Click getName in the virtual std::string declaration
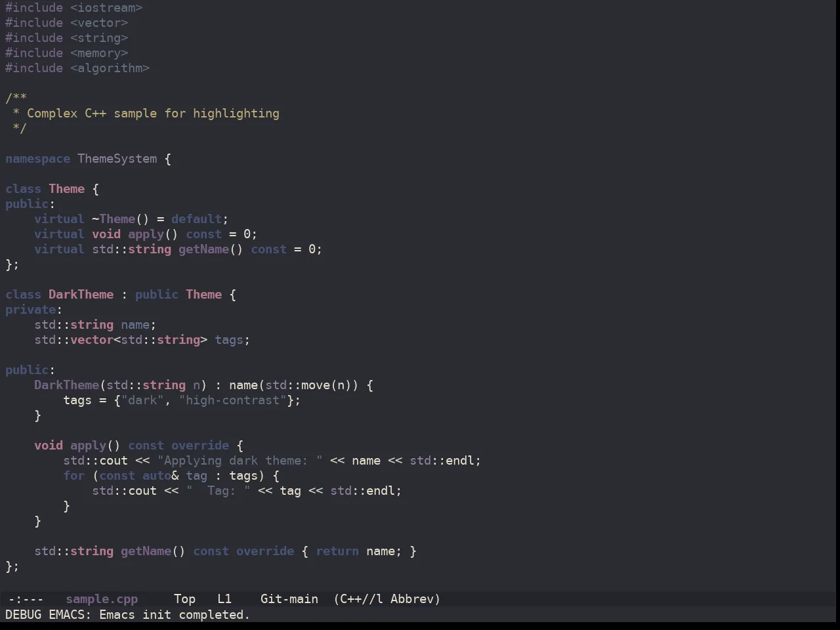 coord(204,249)
